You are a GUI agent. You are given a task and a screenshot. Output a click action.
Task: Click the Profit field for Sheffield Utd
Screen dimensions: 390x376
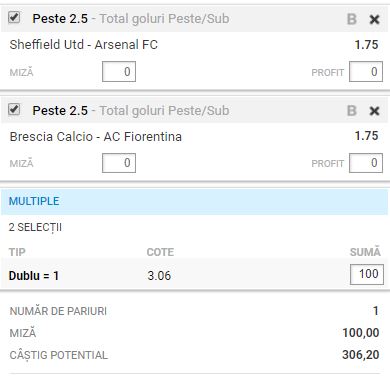point(366,71)
